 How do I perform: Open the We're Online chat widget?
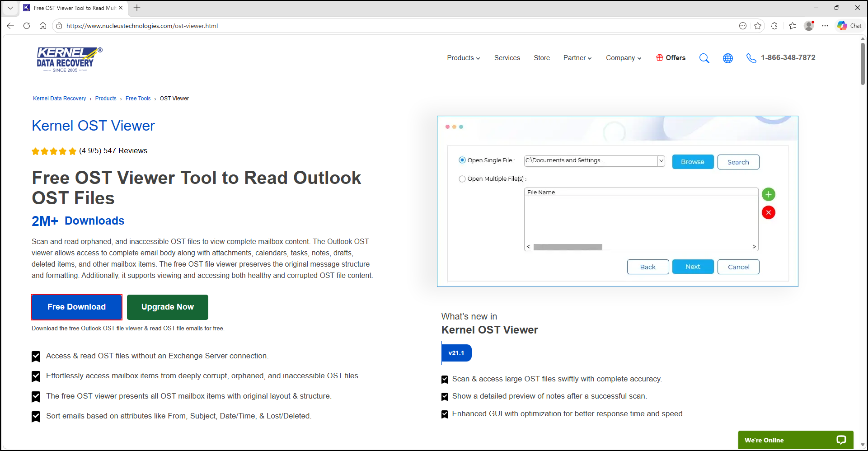tap(796, 440)
